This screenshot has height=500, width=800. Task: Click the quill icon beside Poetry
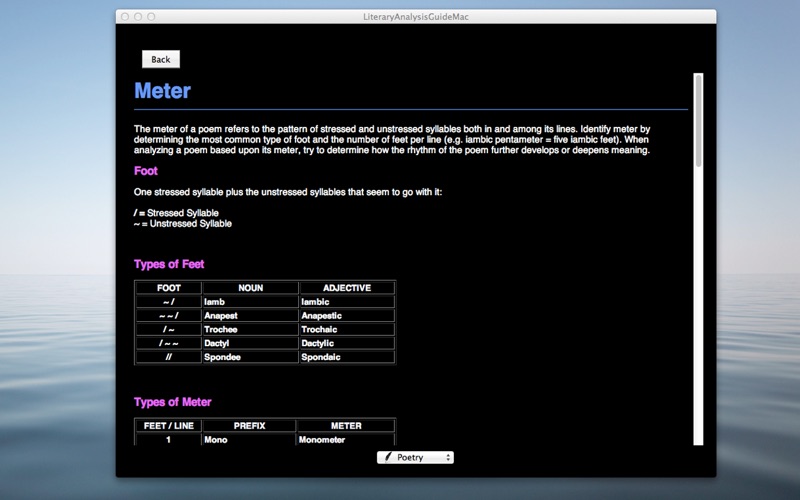pos(388,457)
